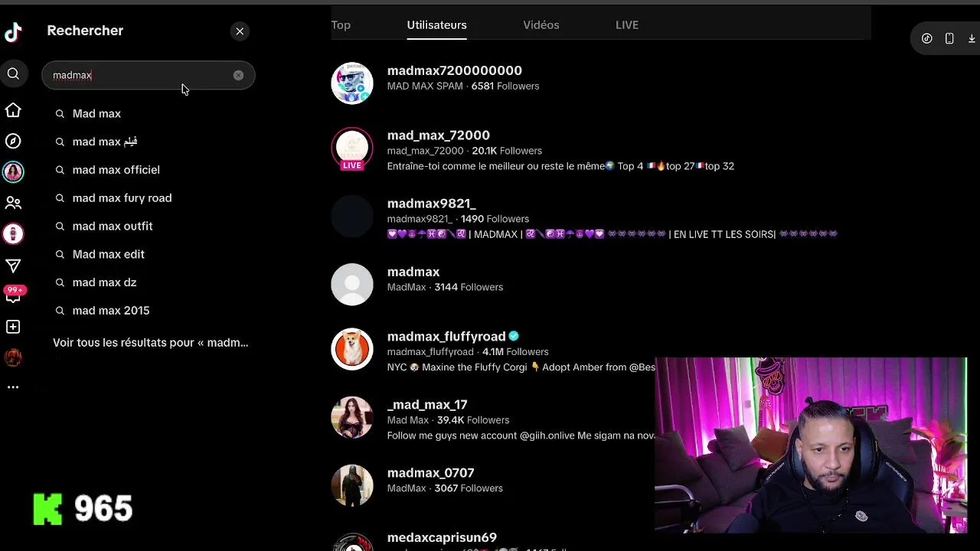Viewport: 980px width, 551px height.
Task: Click magnifier icon beside 'mad max 2015'
Action: click(60, 311)
